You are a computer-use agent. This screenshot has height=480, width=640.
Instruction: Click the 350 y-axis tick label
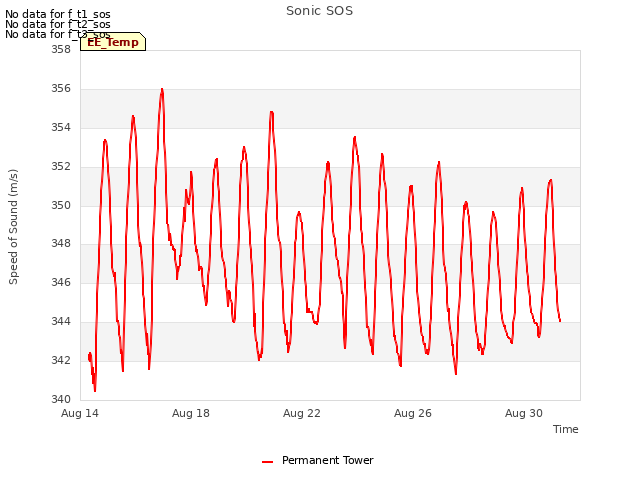pos(61,205)
